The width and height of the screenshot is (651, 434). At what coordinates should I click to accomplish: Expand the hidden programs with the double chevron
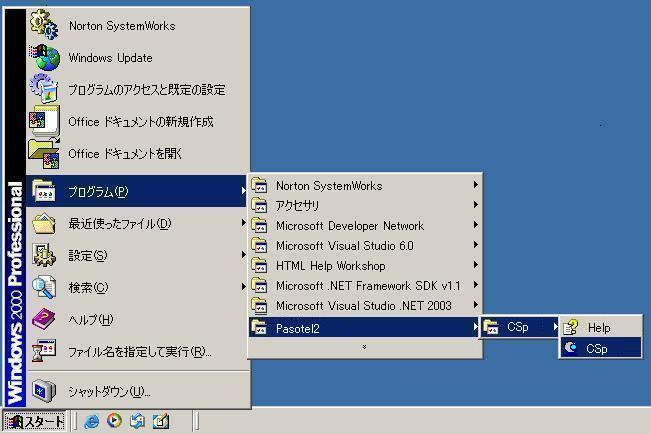[364, 347]
